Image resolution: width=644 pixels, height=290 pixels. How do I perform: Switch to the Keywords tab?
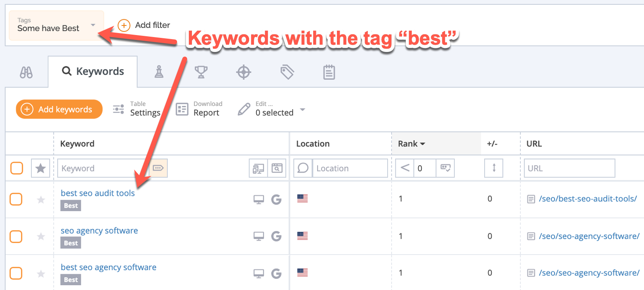pyautogui.click(x=93, y=72)
